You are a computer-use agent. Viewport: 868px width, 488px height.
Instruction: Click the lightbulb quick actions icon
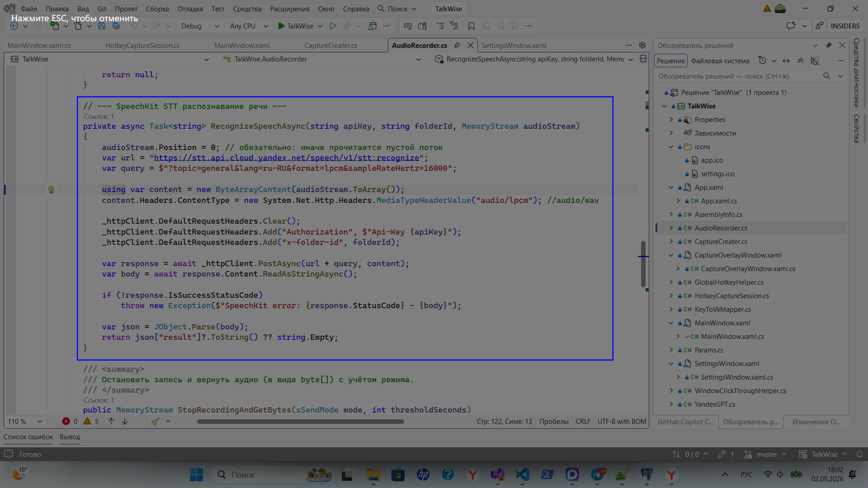coord(51,190)
